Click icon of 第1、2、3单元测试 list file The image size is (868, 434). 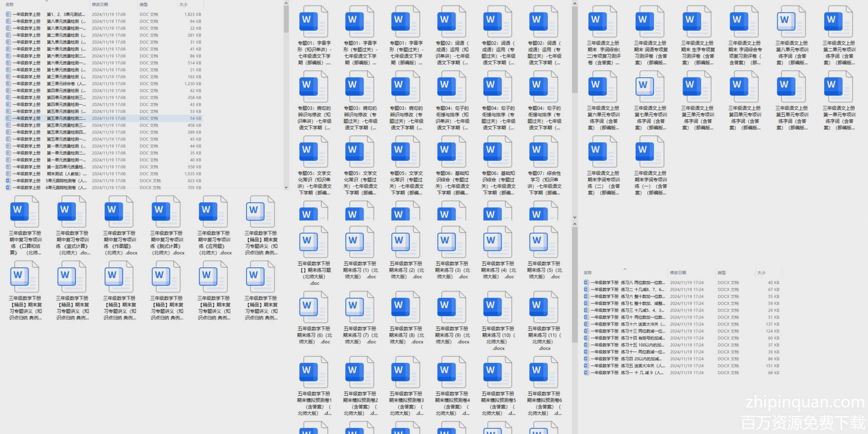coord(8,14)
